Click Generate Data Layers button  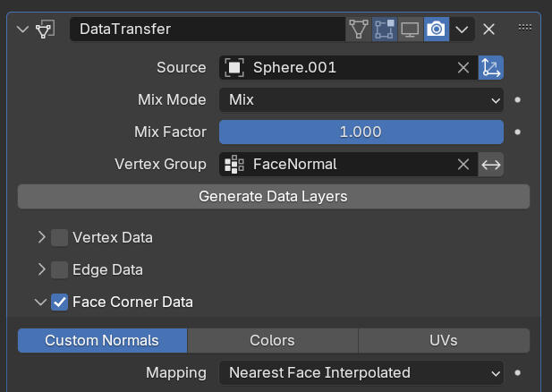point(273,196)
